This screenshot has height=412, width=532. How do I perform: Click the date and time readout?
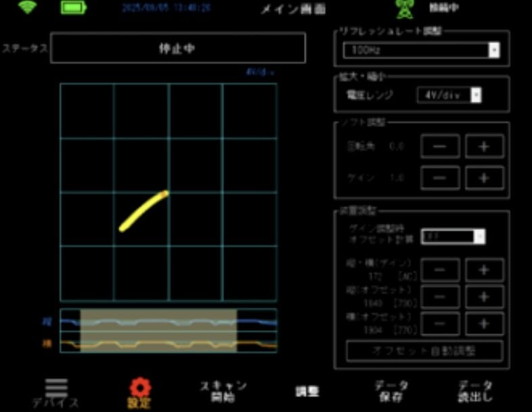pyautogui.click(x=167, y=7)
